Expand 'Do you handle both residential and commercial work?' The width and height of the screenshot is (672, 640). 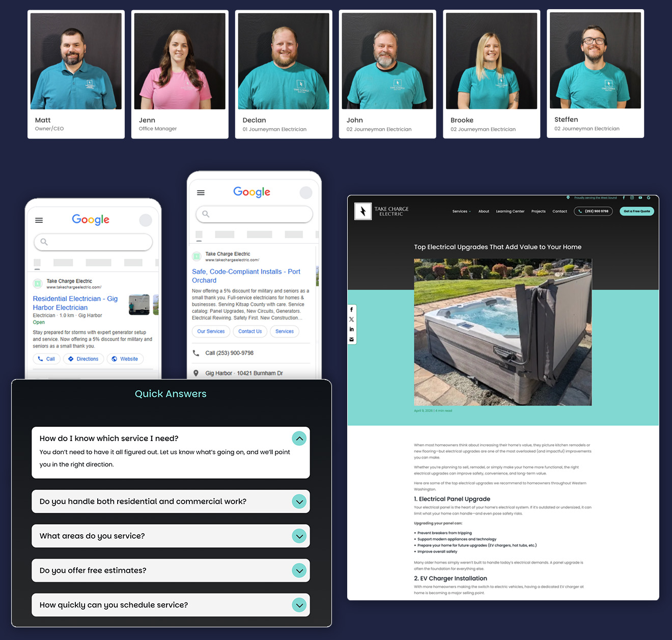pos(299,502)
